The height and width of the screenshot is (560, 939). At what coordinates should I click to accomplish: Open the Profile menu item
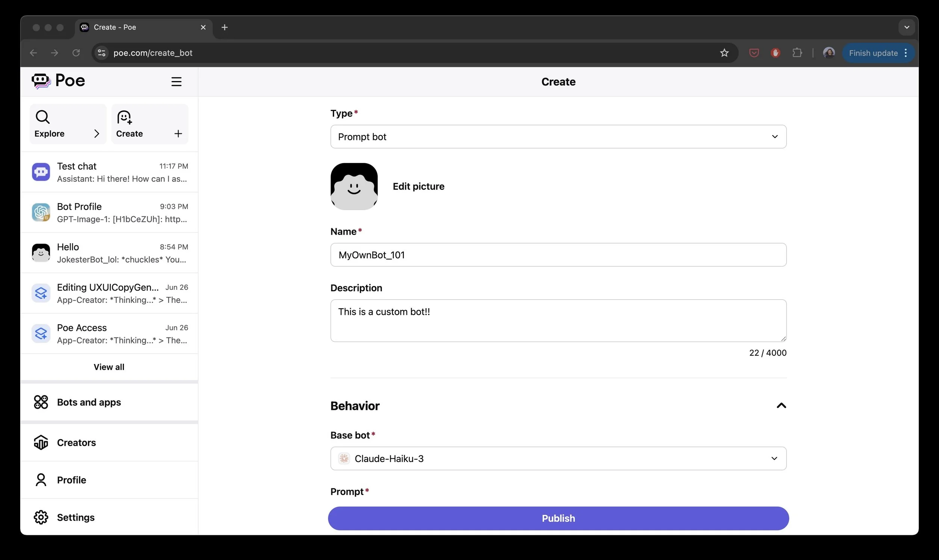pyautogui.click(x=71, y=480)
